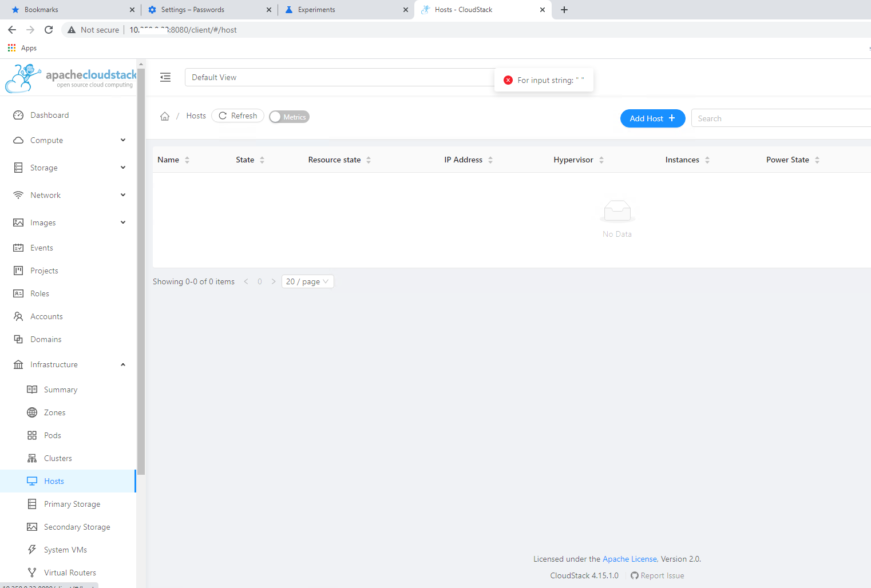Sort table by Name column

(173, 160)
